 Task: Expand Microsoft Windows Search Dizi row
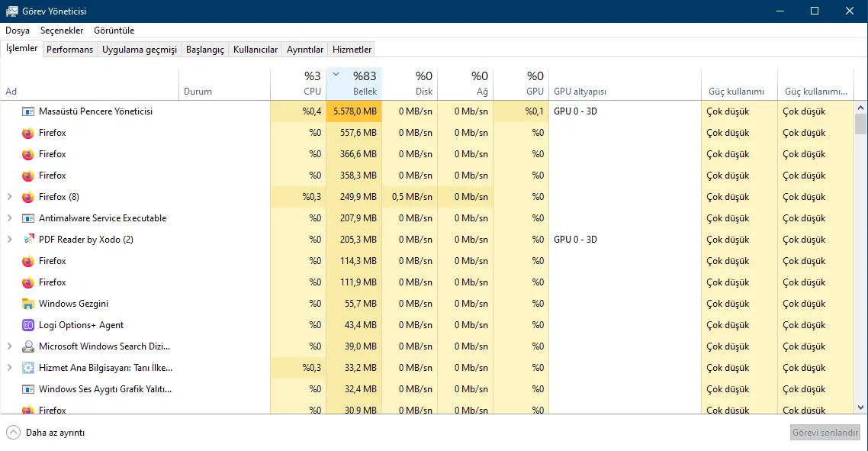point(9,346)
